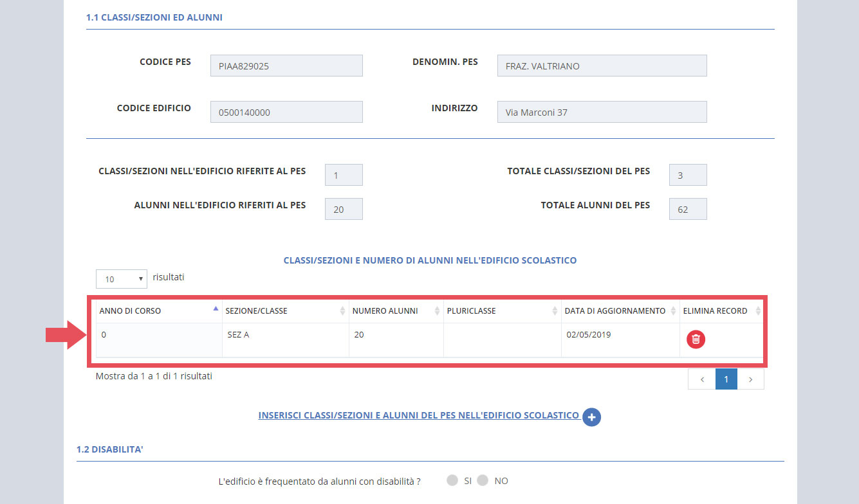
Task: Click the Totale Alunni del PES field
Action: click(688, 209)
